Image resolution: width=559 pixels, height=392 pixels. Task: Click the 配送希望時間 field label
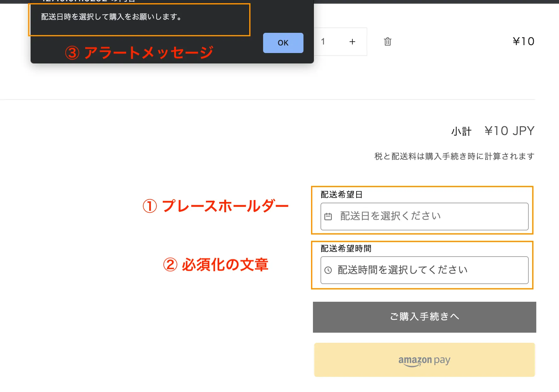coord(346,249)
